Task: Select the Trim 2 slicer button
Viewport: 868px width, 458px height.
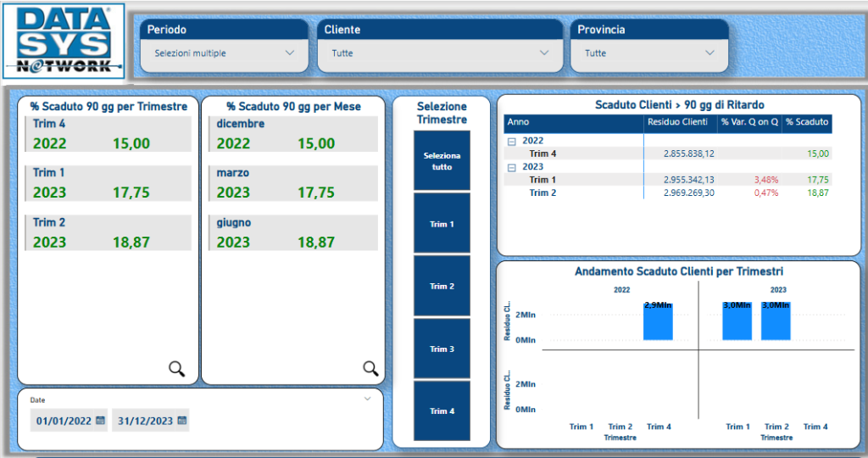Action: pos(442,287)
